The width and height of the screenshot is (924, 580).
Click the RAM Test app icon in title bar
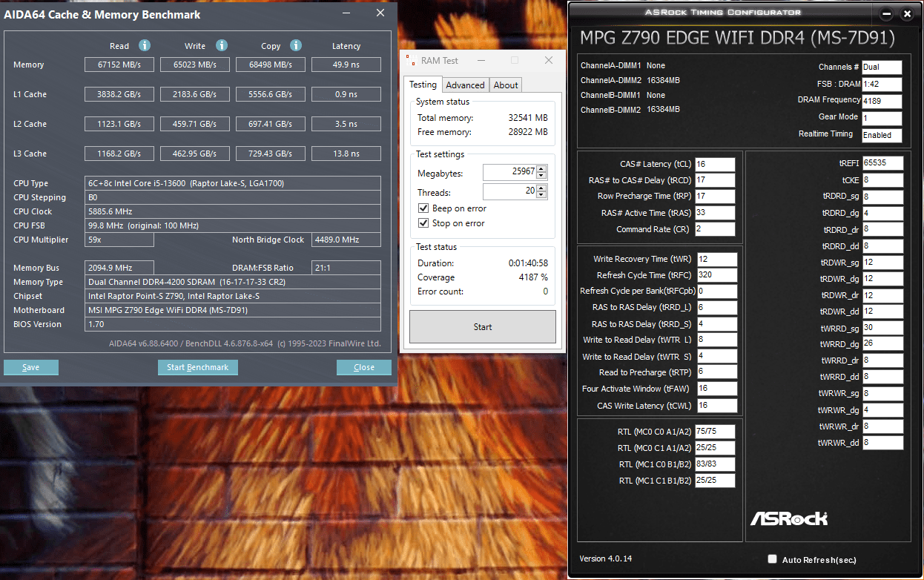[x=410, y=60]
